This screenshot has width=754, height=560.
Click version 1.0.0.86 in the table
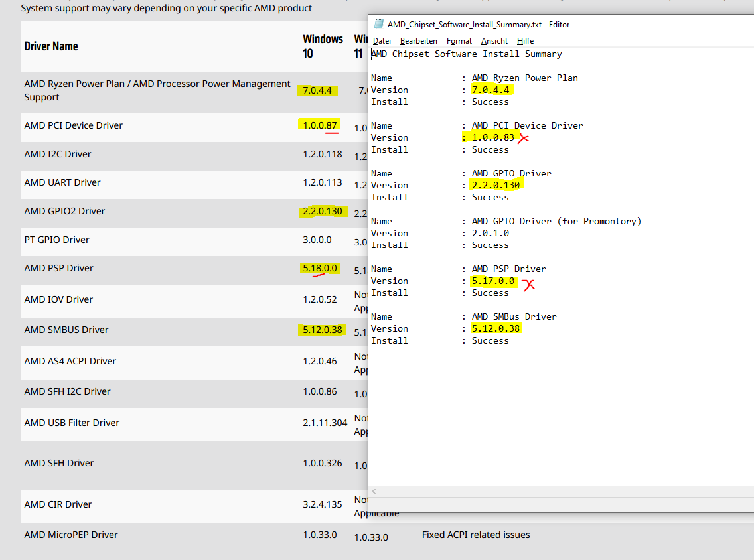320,391
